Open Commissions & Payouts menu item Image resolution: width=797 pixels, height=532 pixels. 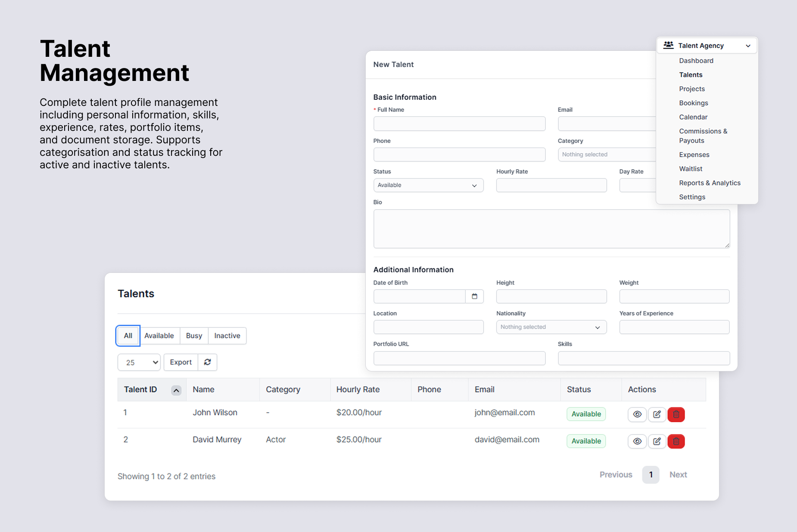(x=703, y=136)
